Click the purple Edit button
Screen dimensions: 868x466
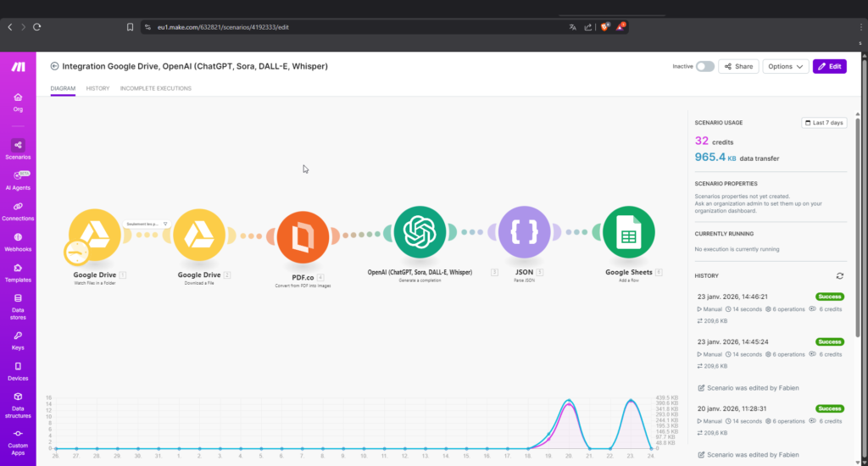tap(829, 66)
